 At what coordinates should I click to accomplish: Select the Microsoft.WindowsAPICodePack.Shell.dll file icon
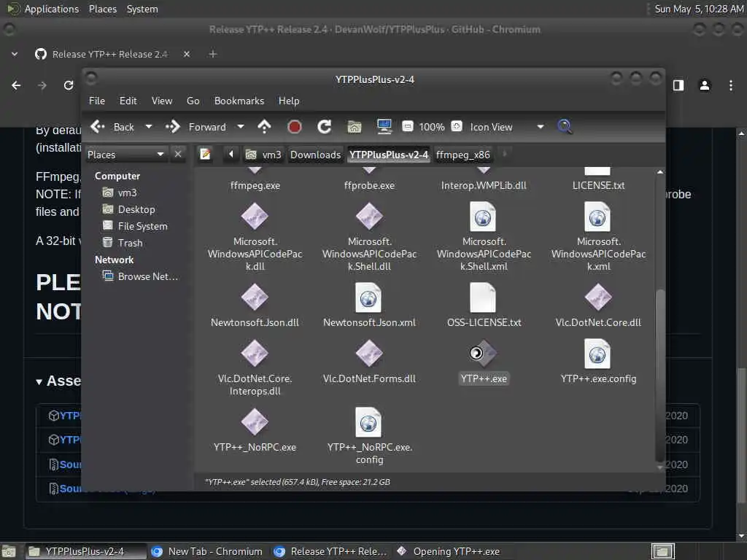click(x=369, y=216)
